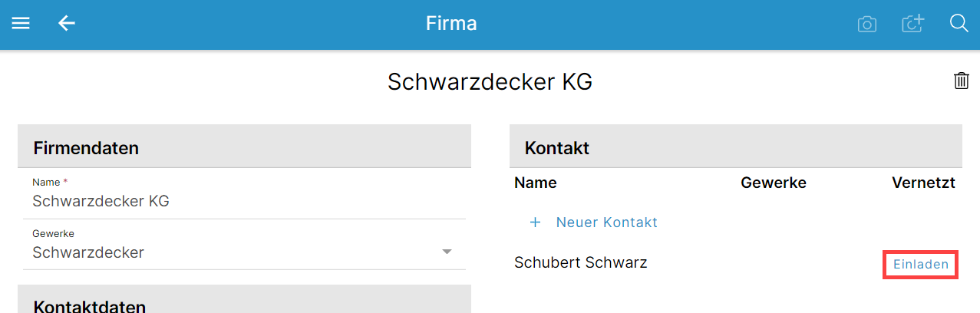Click the Kontakt panel header

[x=735, y=147]
